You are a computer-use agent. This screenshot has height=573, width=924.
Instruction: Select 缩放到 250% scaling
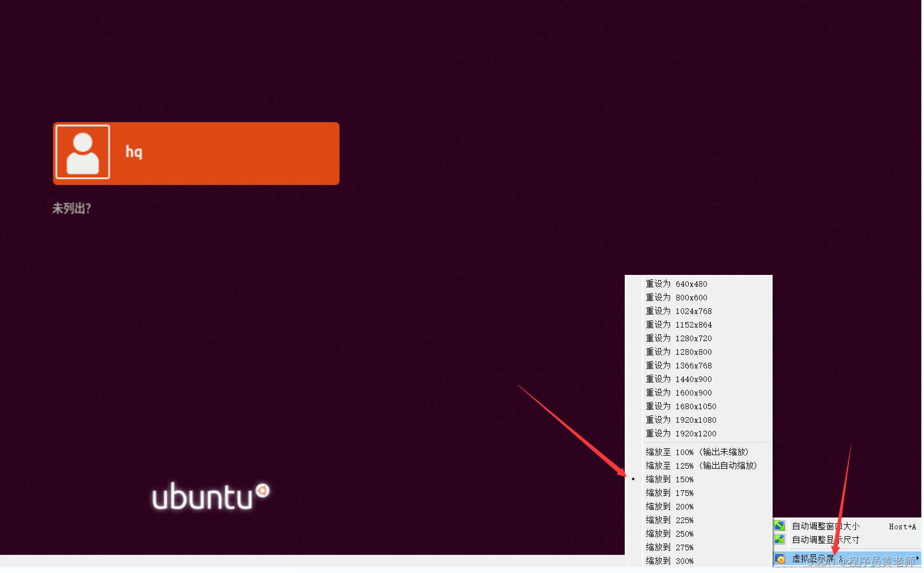point(698,534)
